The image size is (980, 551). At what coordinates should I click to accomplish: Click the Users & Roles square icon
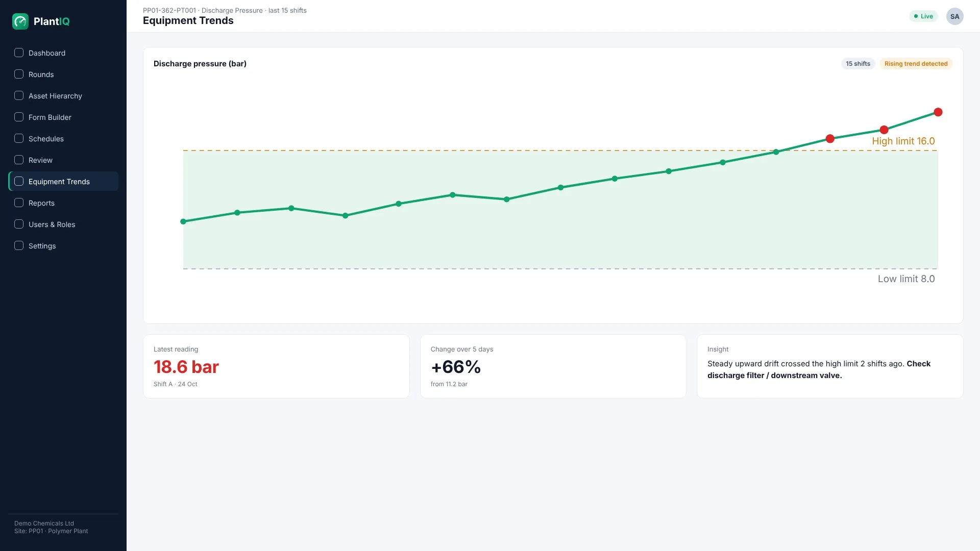pyautogui.click(x=19, y=224)
